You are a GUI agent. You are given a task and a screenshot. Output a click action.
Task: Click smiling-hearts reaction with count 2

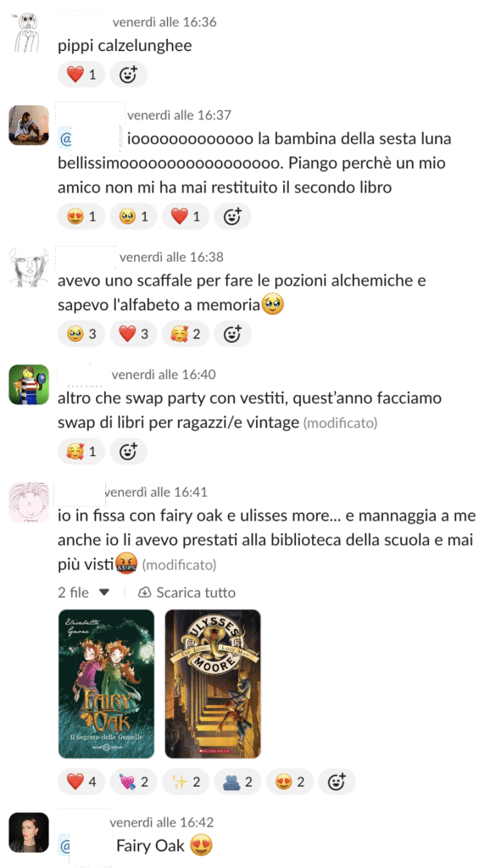coord(185,334)
